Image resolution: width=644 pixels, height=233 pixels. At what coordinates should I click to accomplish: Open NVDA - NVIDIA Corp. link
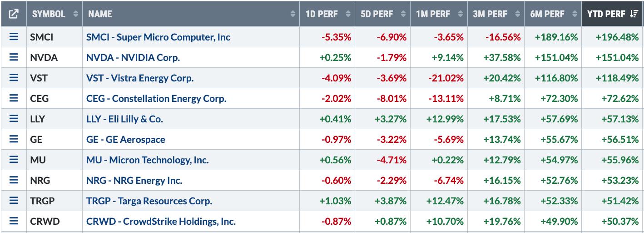(x=133, y=57)
